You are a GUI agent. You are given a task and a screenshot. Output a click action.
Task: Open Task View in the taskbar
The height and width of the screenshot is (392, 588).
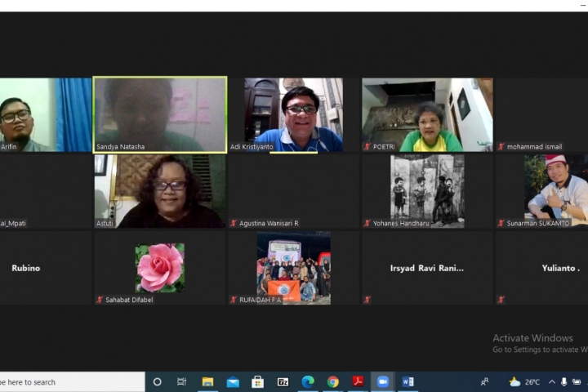pyautogui.click(x=181, y=382)
